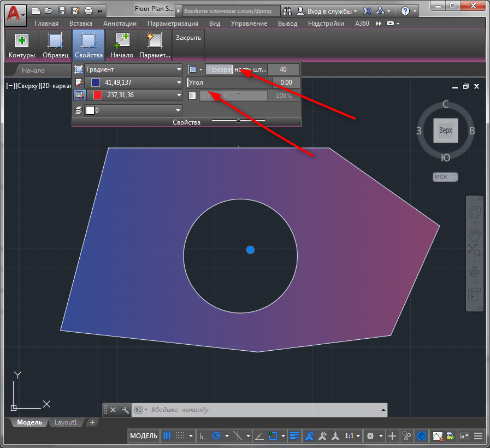
Task: Click the annotation monitor plus icon
Action: click(x=392, y=436)
